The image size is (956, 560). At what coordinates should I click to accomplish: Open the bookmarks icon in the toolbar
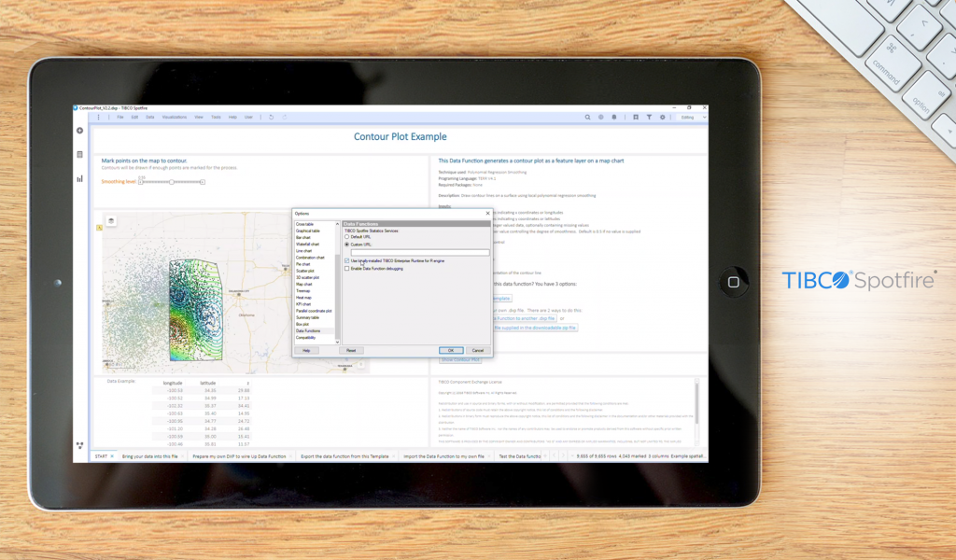tap(636, 118)
